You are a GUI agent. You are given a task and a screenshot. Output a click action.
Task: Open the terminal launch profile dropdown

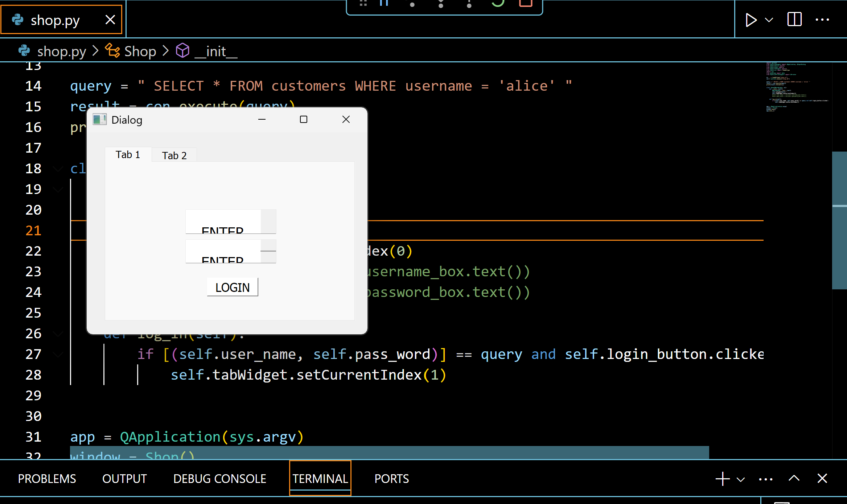point(741,479)
